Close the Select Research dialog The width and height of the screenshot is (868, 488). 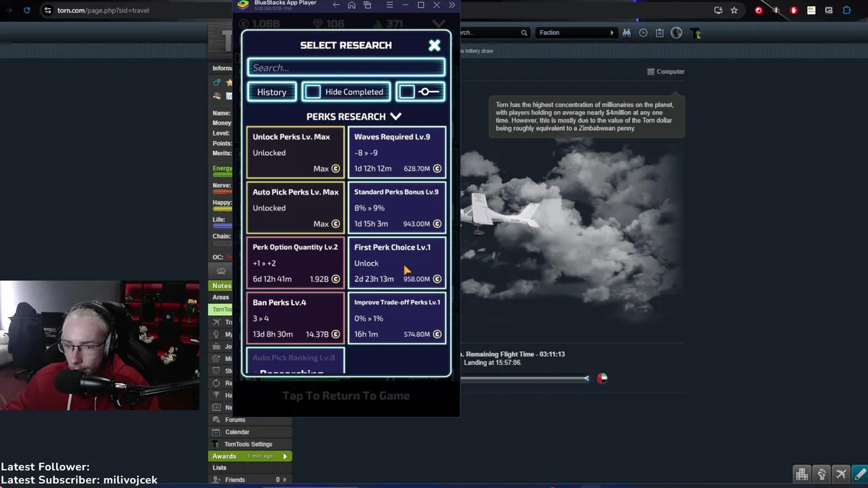pos(435,45)
